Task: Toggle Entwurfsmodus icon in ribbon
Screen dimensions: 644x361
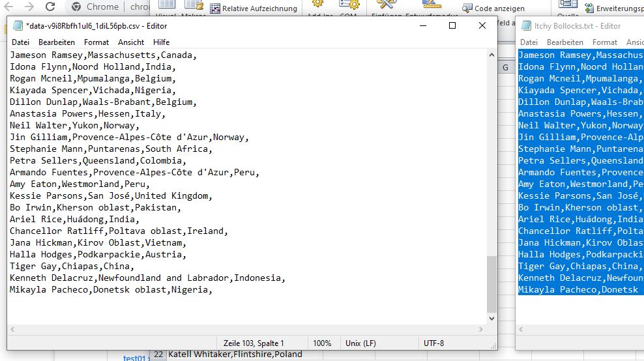Action: point(432,4)
